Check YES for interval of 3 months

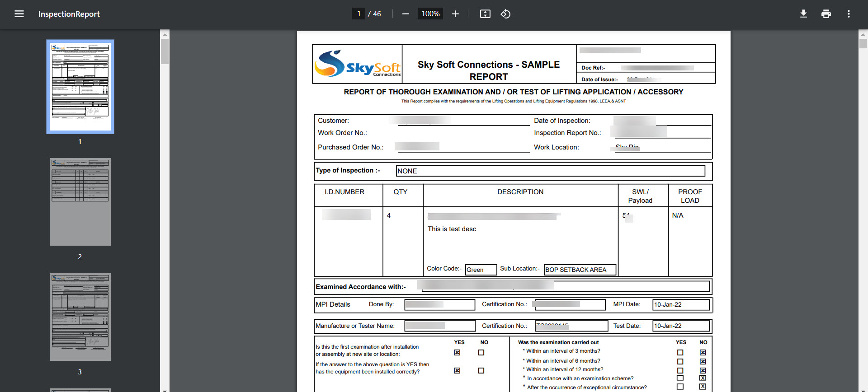coord(680,353)
